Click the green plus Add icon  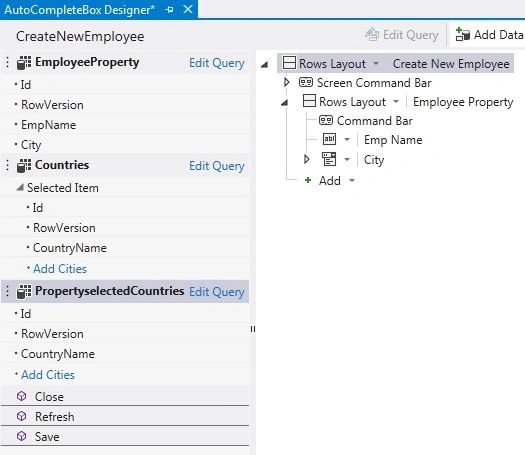(x=308, y=180)
